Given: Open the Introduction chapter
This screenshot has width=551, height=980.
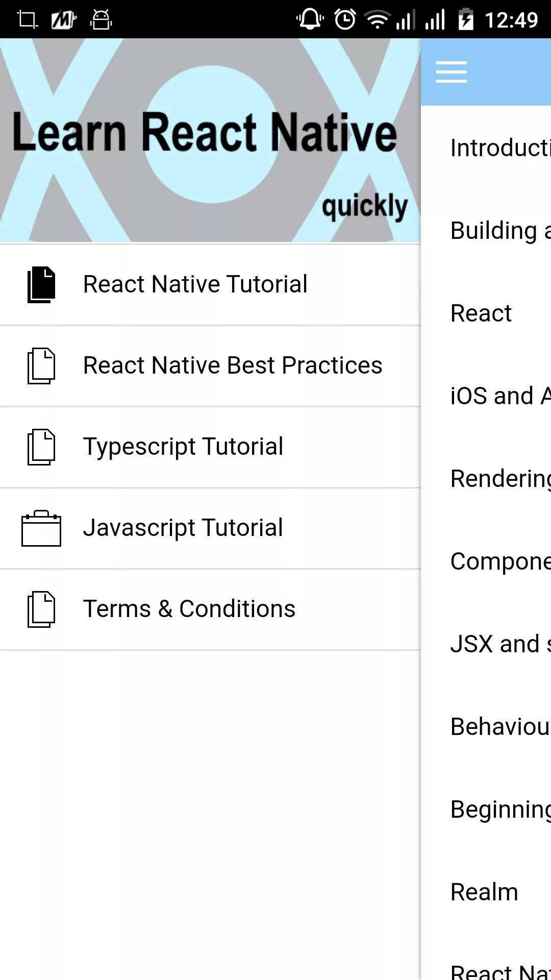Looking at the screenshot, I should (x=500, y=148).
